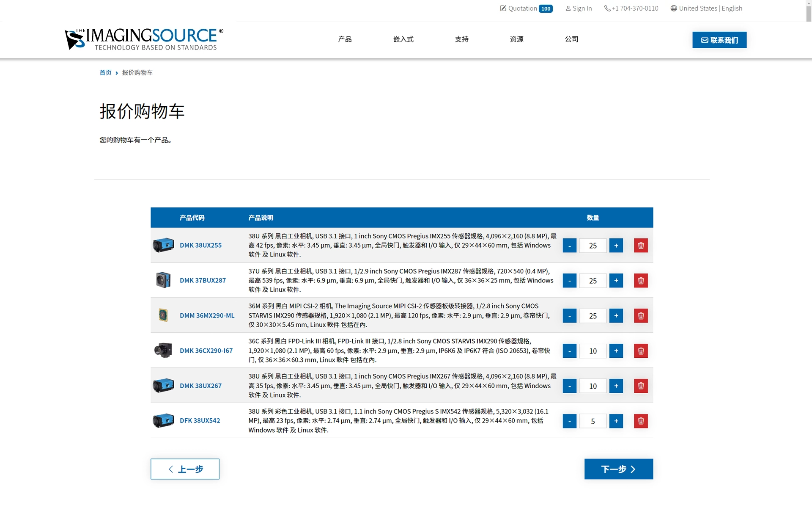Image resolution: width=812 pixels, height=508 pixels.
Task: Navigate to 首页 via breadcrumb
Action: click(x=105, y=72)
